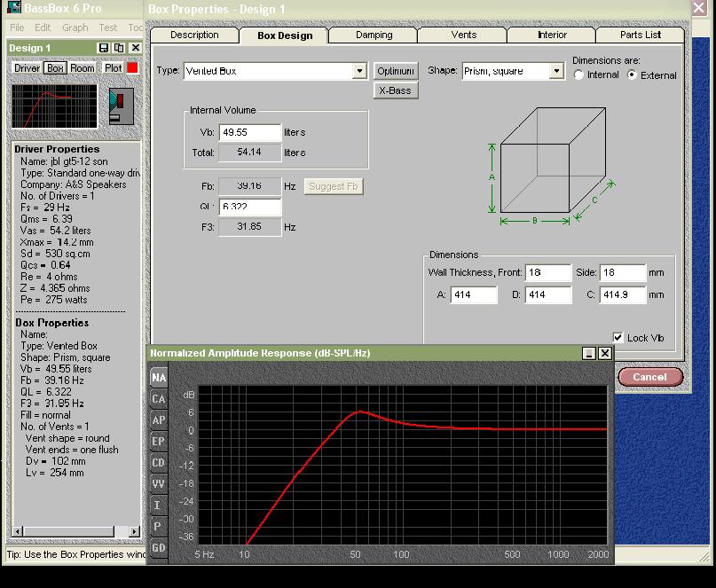Click the save design floppy disk icon
Image resolution: width=716 pixels, height=588 pixels.
click(104, 48)
